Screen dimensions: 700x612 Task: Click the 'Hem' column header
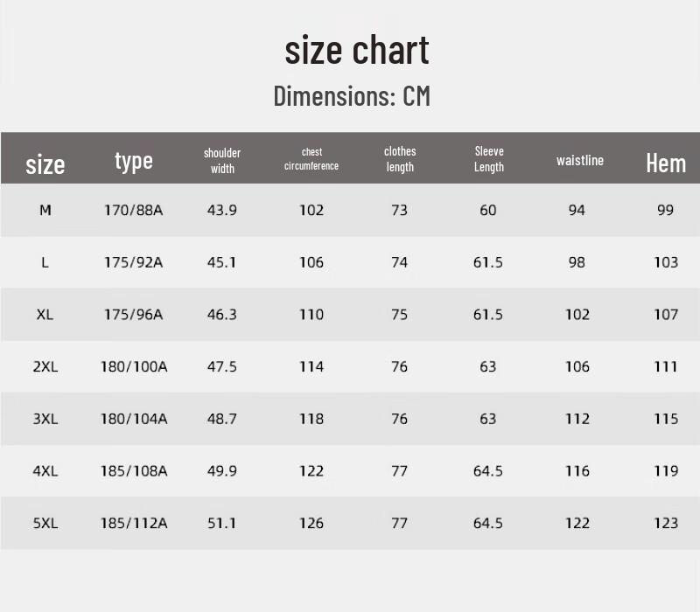coord(666,163)
